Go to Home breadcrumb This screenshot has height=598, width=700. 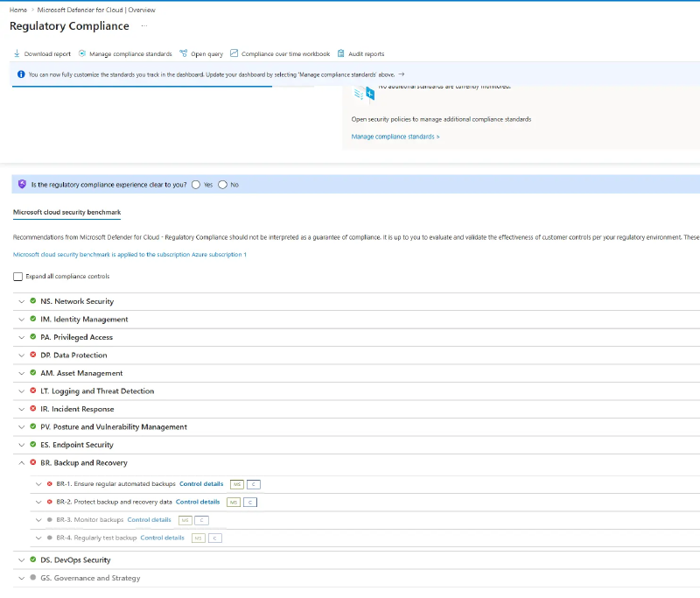coord(18,10)
